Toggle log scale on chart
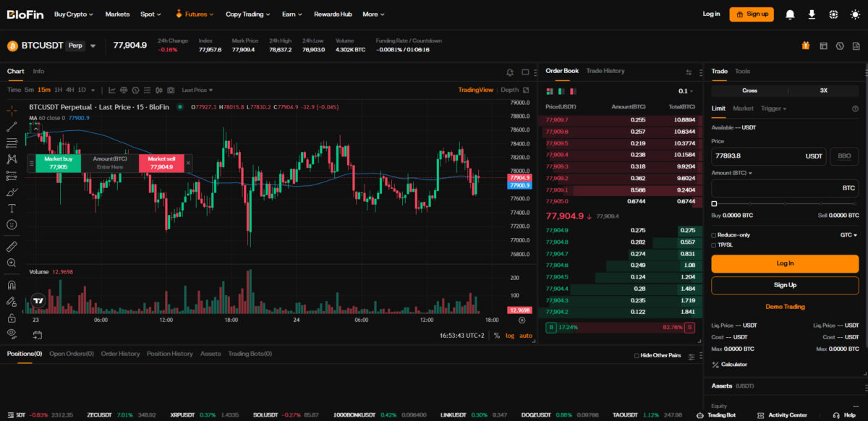The image size is (868, 421). (510, 336)
